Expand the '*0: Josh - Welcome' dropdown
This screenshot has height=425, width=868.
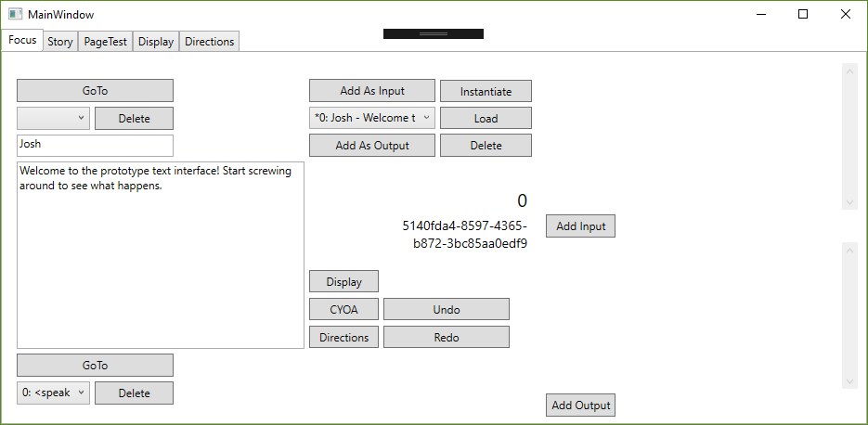click(371, 118)
